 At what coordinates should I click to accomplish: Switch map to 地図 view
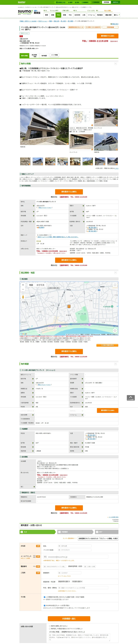[31, 285]
